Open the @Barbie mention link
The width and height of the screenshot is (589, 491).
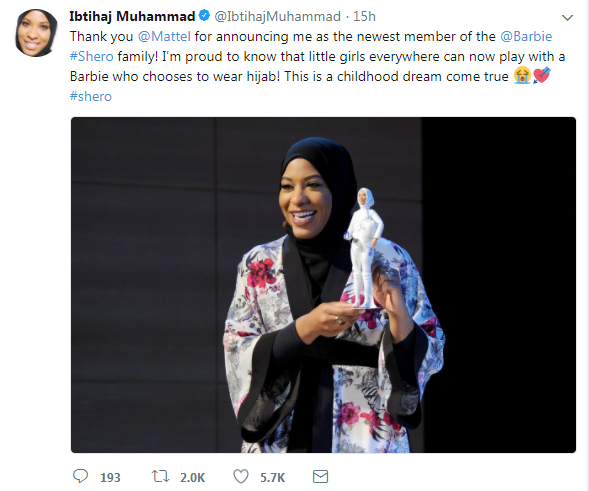pos(526,36)
